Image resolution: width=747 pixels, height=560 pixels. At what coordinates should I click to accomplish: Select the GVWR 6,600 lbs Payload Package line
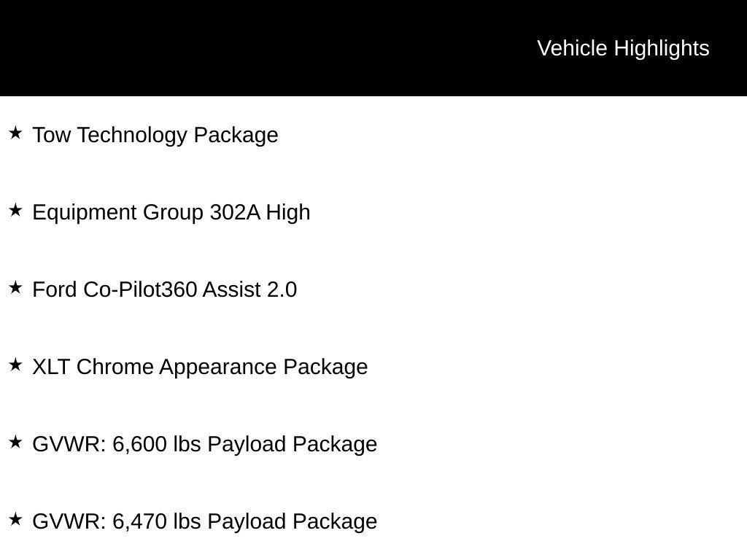pyautogui.click(x=205, y=444)
